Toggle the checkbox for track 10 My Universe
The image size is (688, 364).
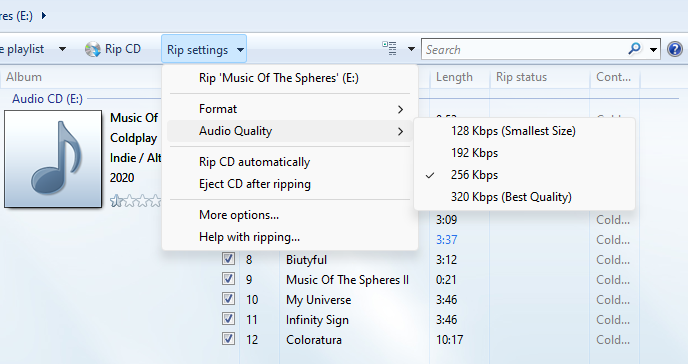click(228, 299)
